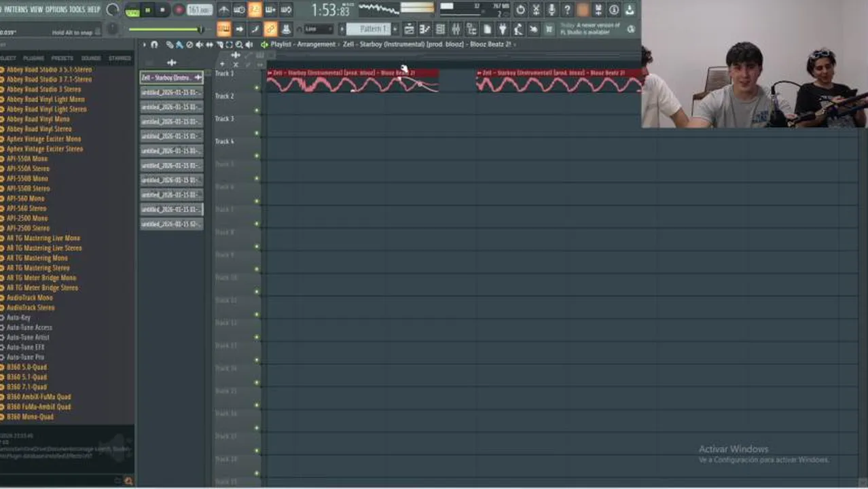The image size is (868, 489).
Task: Open the mixer icon
Action: click(x=456, y=29)
